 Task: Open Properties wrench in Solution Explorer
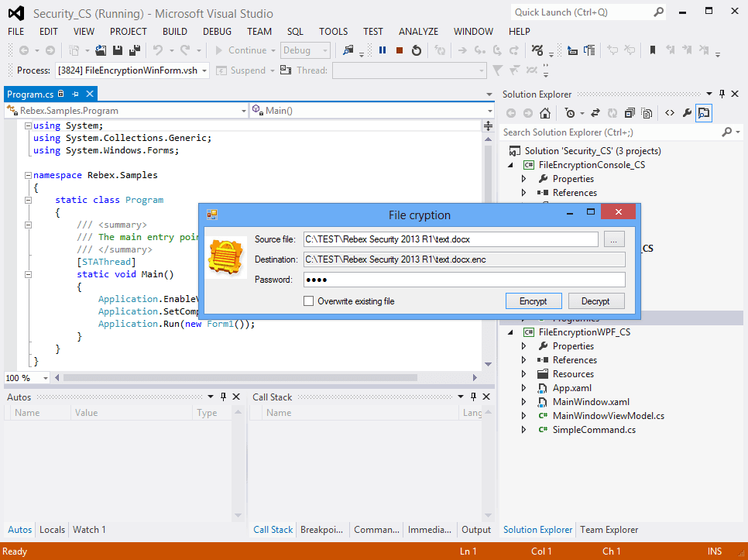coord(687,113)
